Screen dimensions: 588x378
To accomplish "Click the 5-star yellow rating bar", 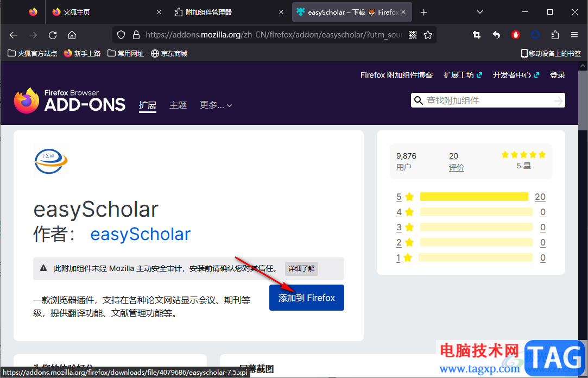I will point(474,197).
